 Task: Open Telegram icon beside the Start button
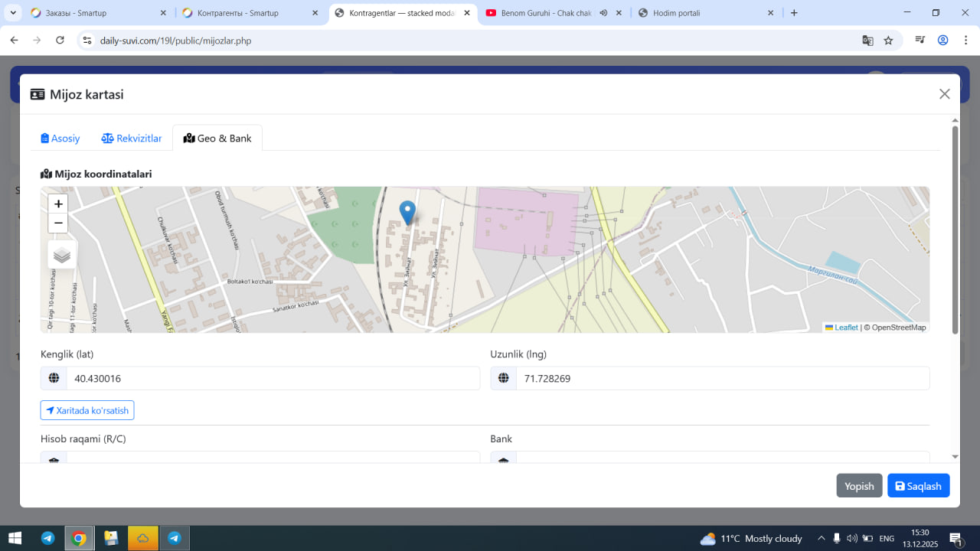[47, 538]
